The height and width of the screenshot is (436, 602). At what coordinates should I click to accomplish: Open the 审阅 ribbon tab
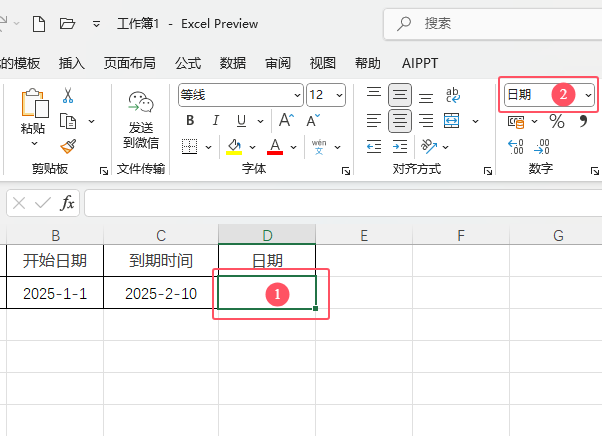[x=278, y=63]
